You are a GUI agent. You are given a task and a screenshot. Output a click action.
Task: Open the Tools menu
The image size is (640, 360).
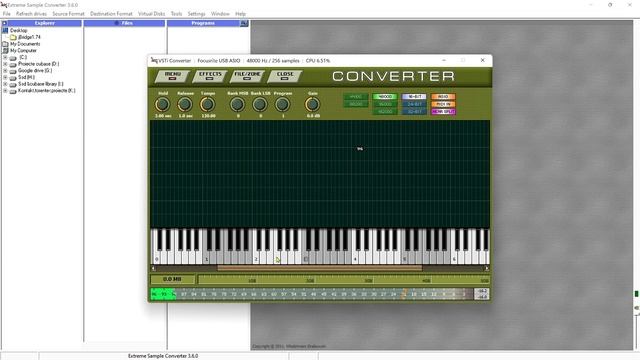tap(176, 13)
